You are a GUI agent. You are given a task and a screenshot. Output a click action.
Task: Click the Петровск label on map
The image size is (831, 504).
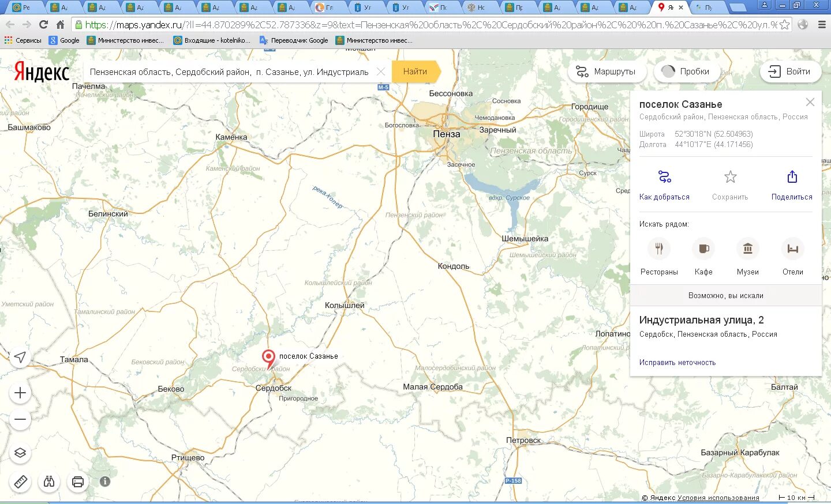click(523, 440)
